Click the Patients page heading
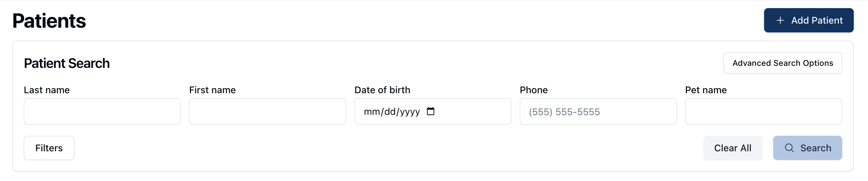Screen dimensions: 868x181 (x=49, y=21)
